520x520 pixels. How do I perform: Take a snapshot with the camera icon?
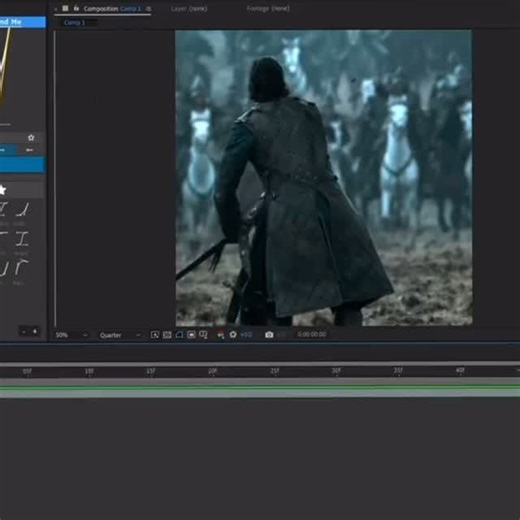(269, 334)
